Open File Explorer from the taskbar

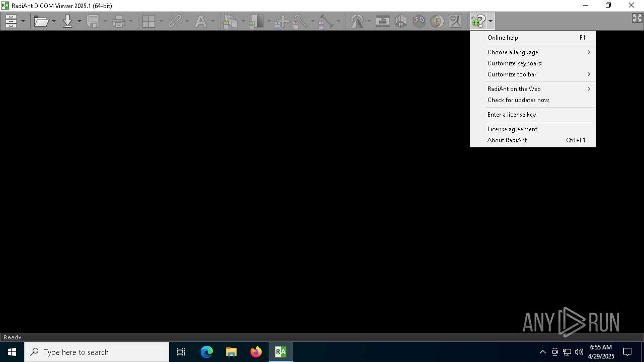(231, 352)
